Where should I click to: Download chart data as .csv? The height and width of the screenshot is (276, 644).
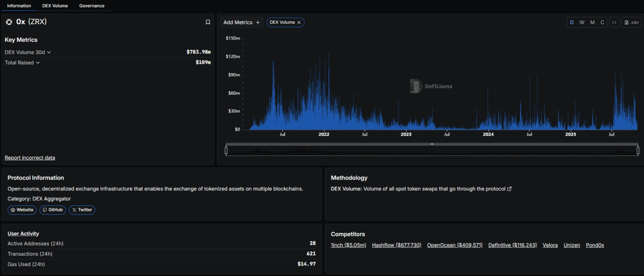(x=632, y=23)
